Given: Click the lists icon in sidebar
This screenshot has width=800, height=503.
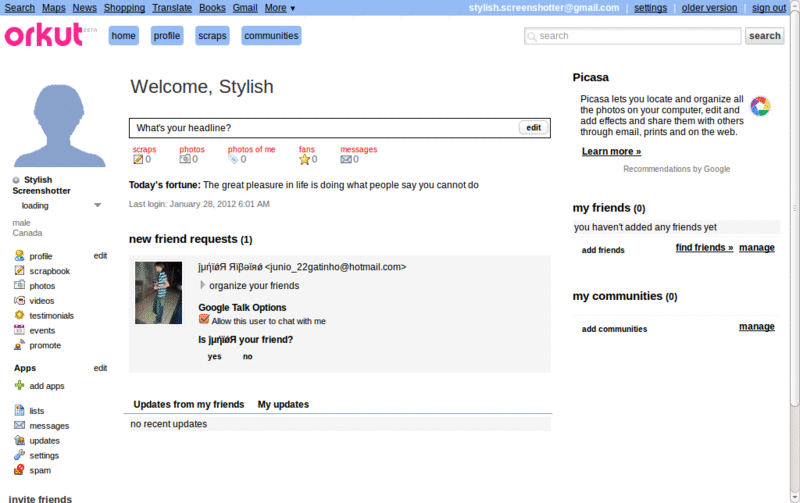Looking at the screenshot, I should pos(19,410).
